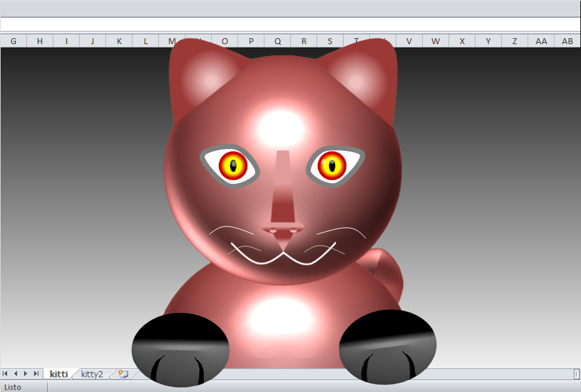Viewport: 581px width, 392px height.
Task: Click the next sheet navigation arrow
Action: point(26,374)
